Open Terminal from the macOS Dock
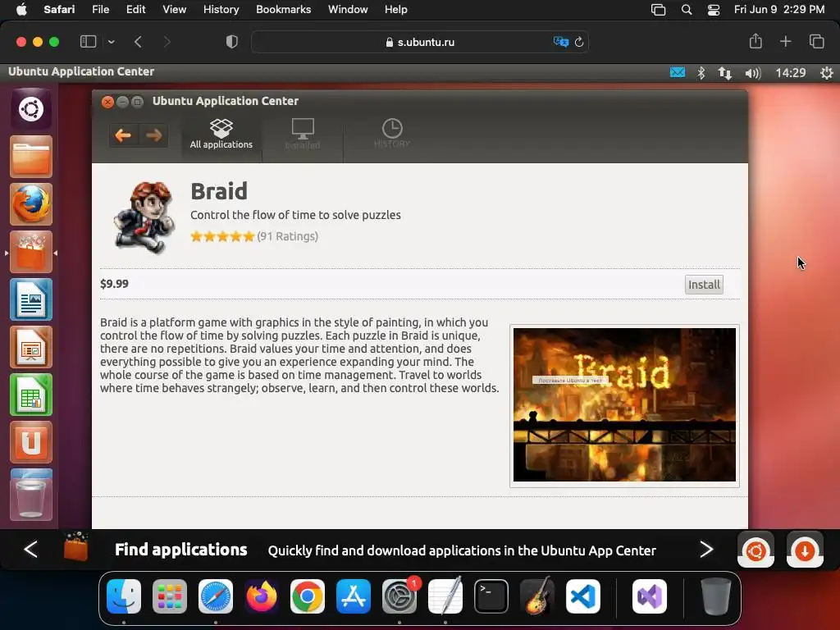This screenshot has height=630, width=840. point(491,596)
